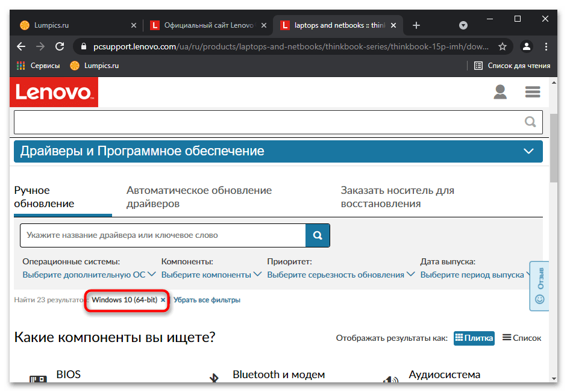Click the driver name keyword search field
This screenshot has height=392, width=567.
tap(163, 235)
